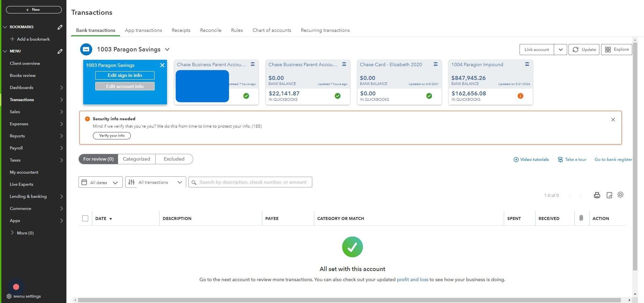Screen dimensions: 644x303
Task: Export transactions using the export icon
Action: coord(609,195)
